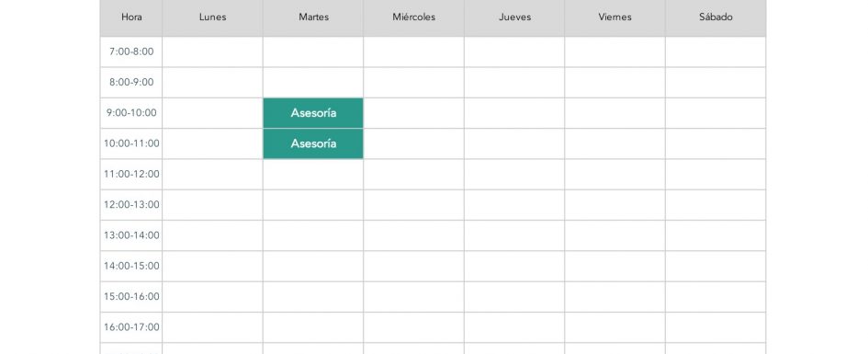Click the Hora column header
Image resolution: width=868 pixels, height=354 pixels.
(131, 17)
